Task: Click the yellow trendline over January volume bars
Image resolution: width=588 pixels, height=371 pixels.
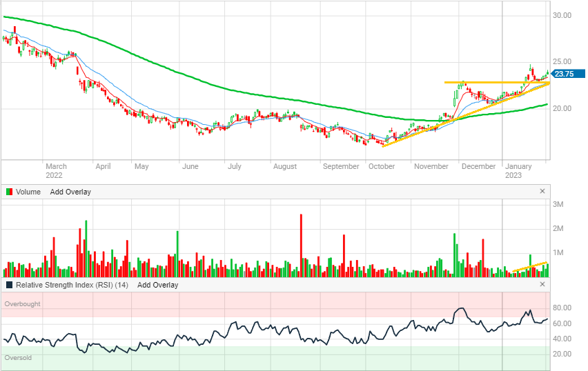Action: click(x=530, y=267)
